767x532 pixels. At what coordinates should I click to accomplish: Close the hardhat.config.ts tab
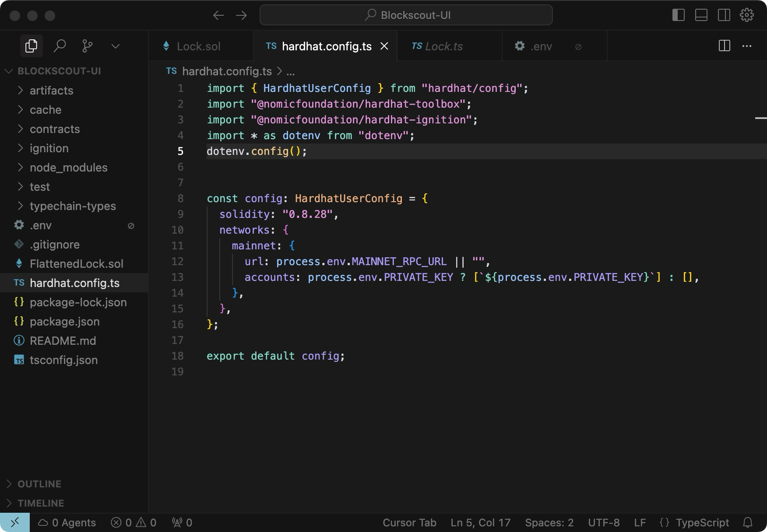tap(384, 46)
